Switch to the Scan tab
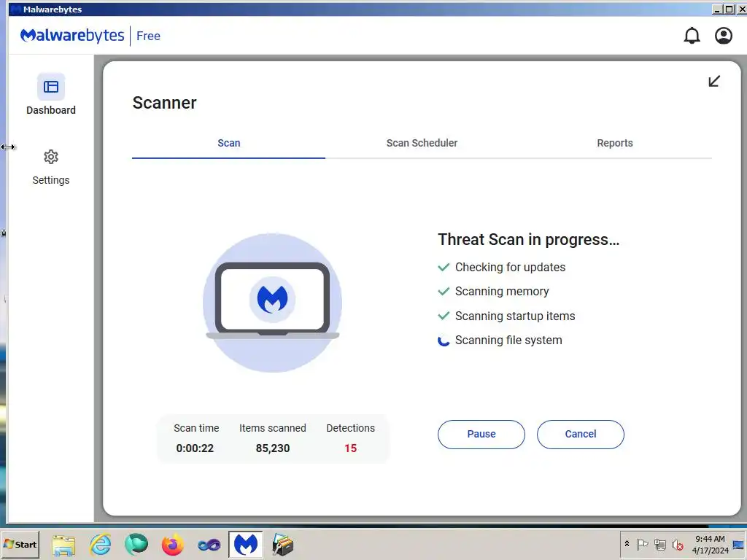747x560 pixels. (228, 143)
